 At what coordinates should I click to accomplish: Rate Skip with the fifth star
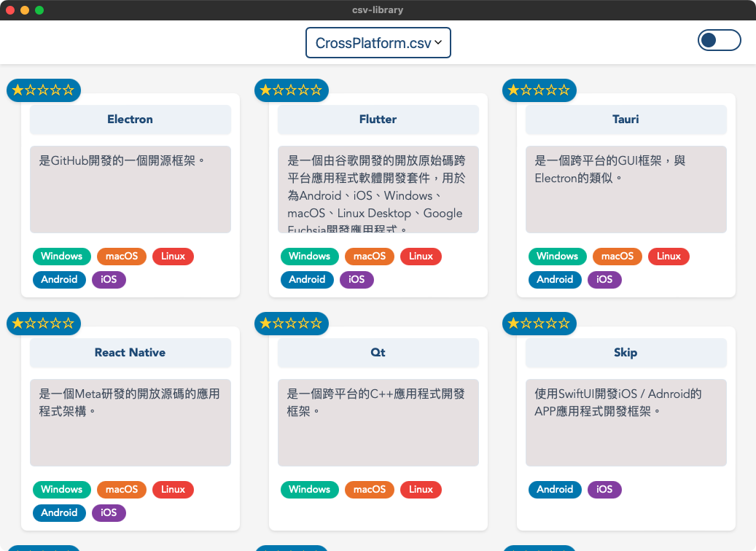pos(564,324)
